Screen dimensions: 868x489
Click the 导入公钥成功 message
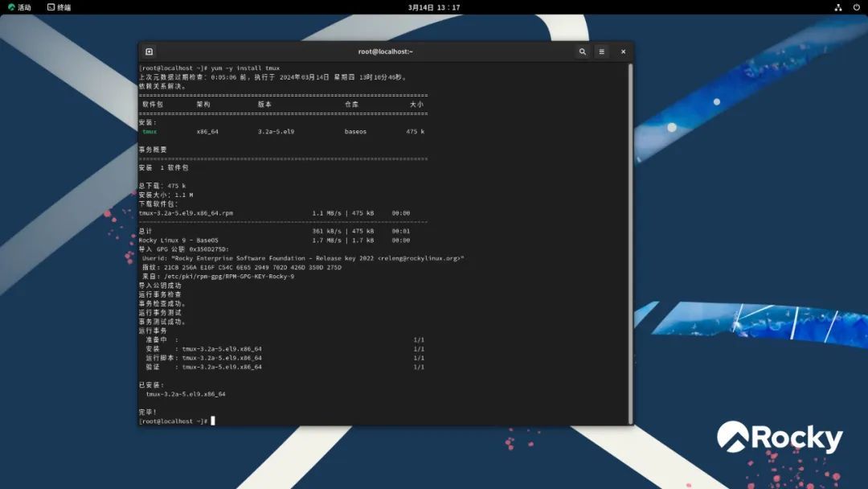point(160,286)
